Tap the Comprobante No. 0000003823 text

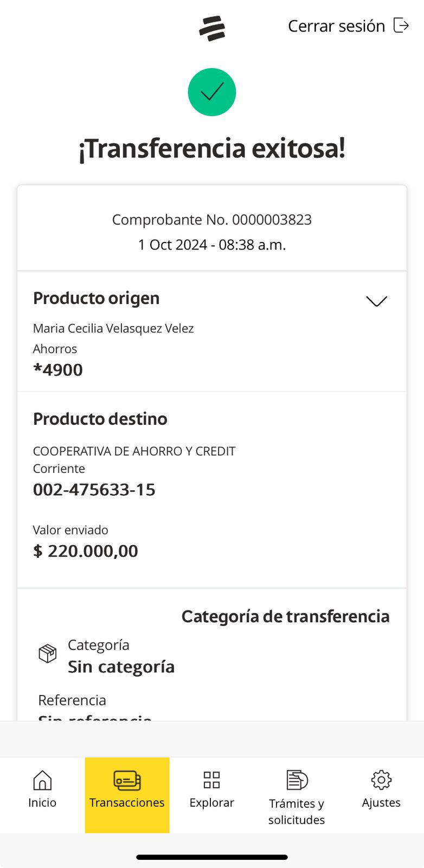tap(212, 220)
